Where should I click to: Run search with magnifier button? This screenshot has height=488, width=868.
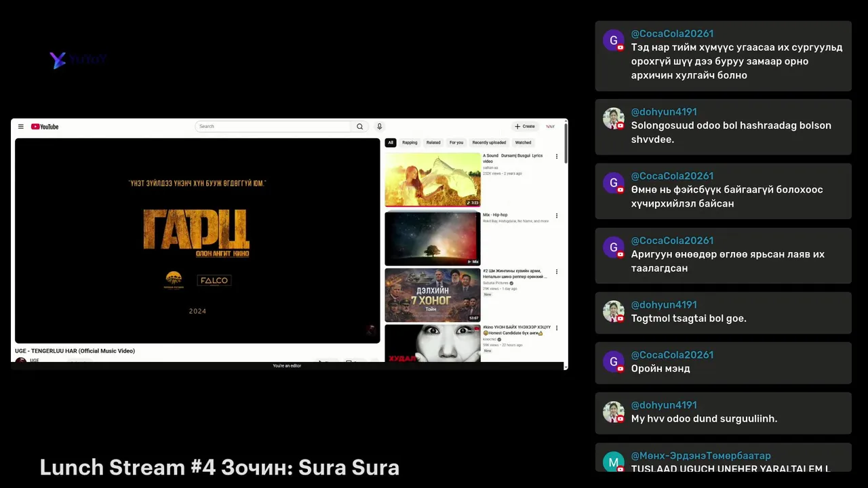click(x=360, y=126)
